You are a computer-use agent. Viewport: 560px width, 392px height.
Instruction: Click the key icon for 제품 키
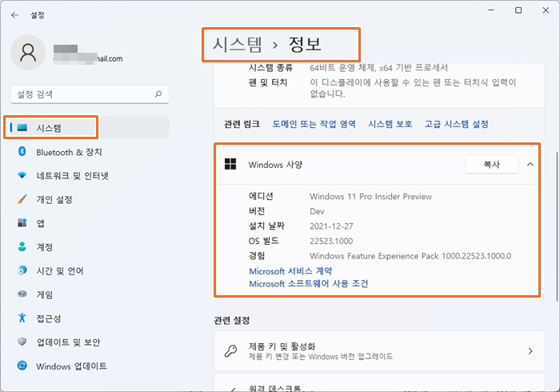click(230, 351)
